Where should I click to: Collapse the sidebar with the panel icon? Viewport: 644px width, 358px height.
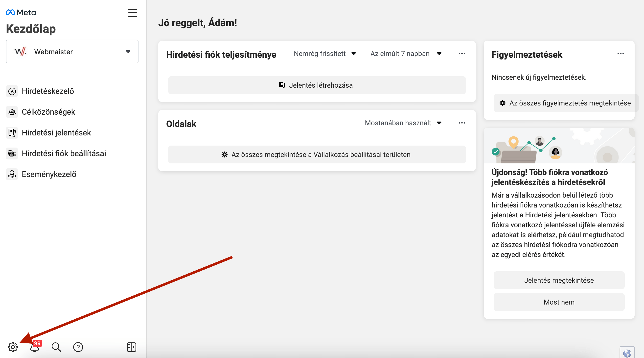[132, 347]
